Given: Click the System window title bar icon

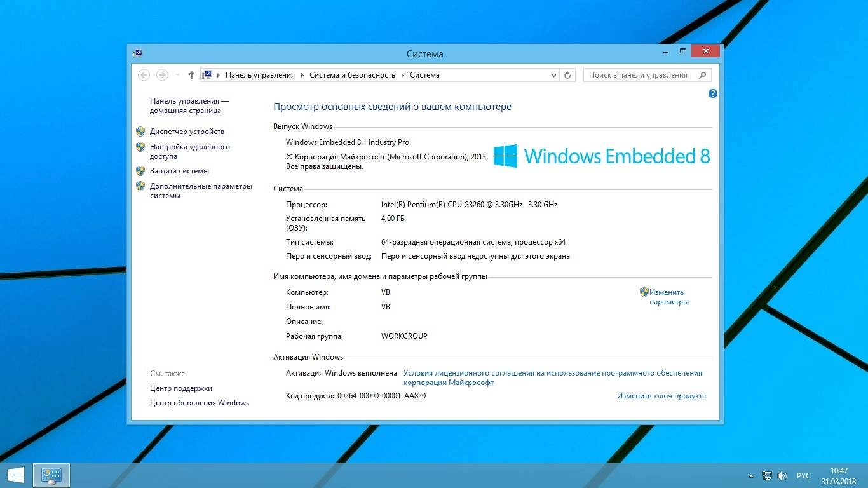Looking at the screenshot, I should [139, 53].
